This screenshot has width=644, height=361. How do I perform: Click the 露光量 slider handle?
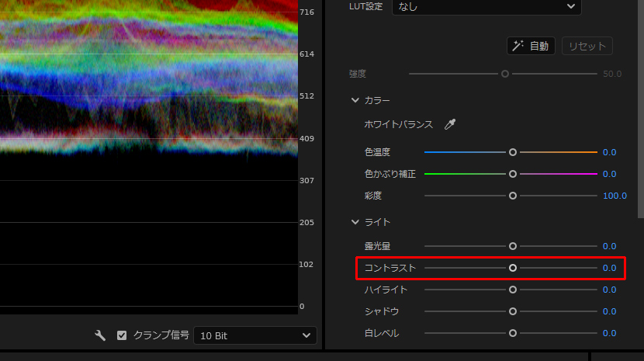tap(513, 246)
